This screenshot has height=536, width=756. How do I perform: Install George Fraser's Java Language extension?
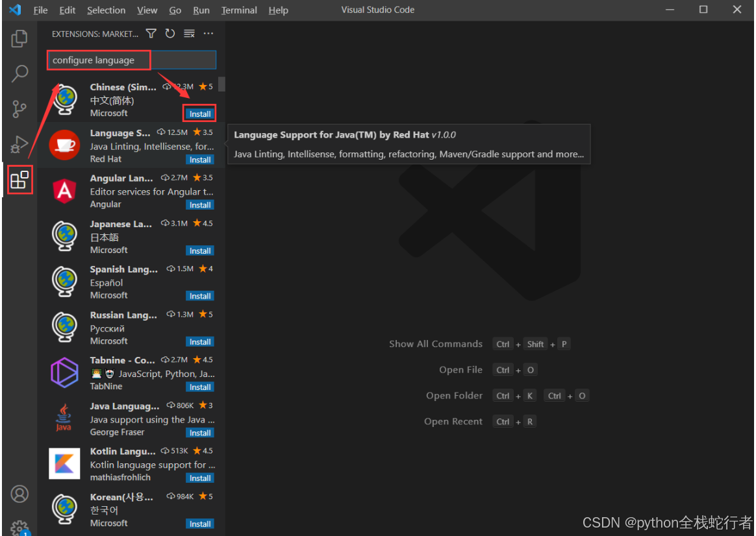click(199, 432)
